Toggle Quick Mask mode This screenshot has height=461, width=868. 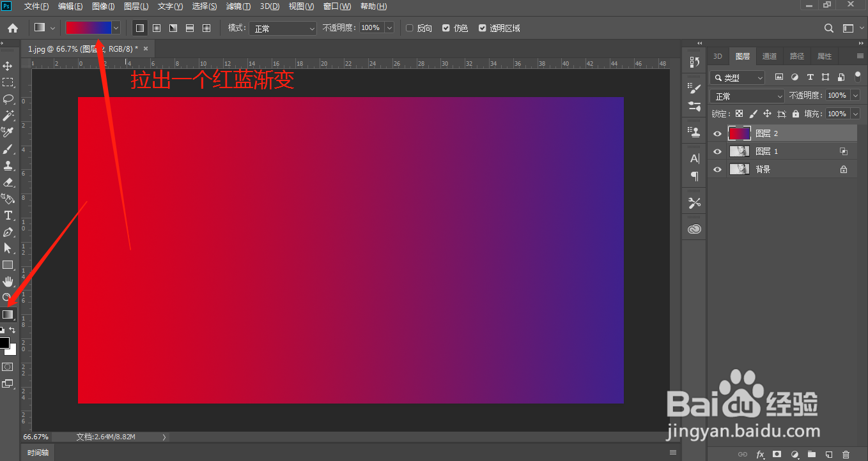(8, 367)
